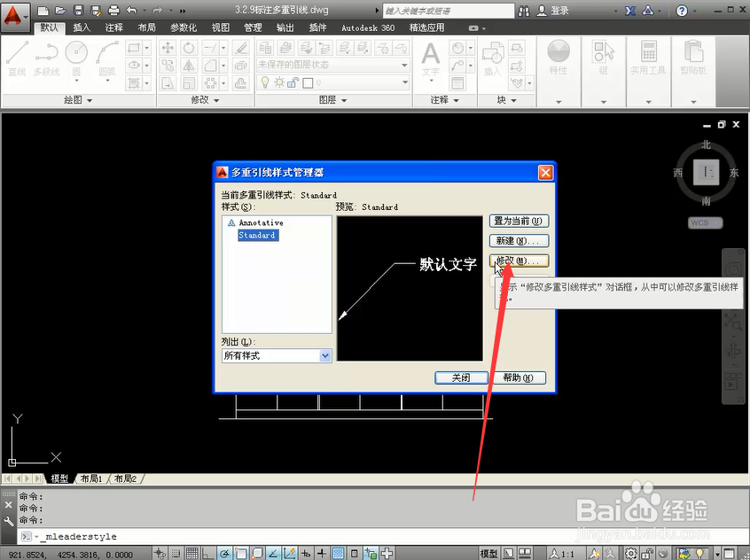Toggle snap mode in status bar
Screen dimensions: 750x560
pyautogui.click(x=176, y=553)
